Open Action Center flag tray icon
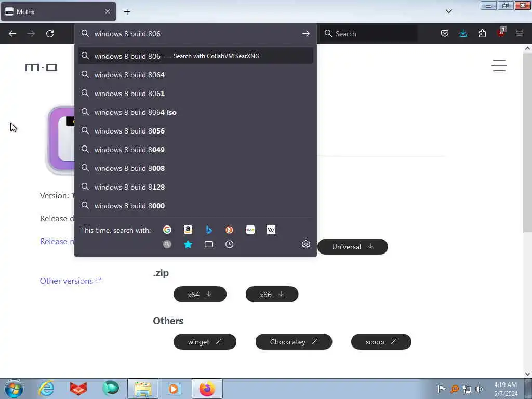The height and width of the screenshot is (399, 532). [442, 389]
